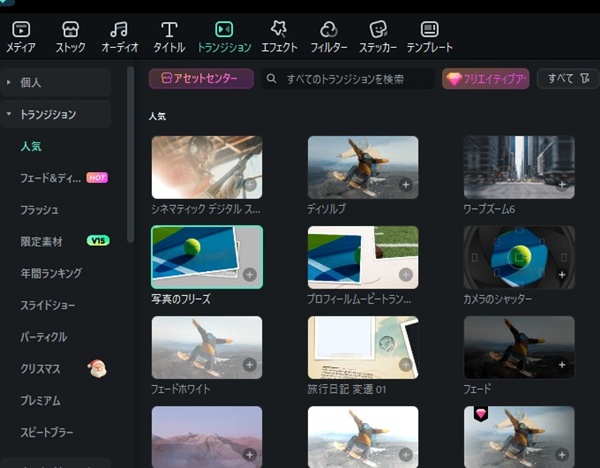Open the ステッカー (Sticker) icon
Screen dimensions: 600x468
tap(378, 30)
